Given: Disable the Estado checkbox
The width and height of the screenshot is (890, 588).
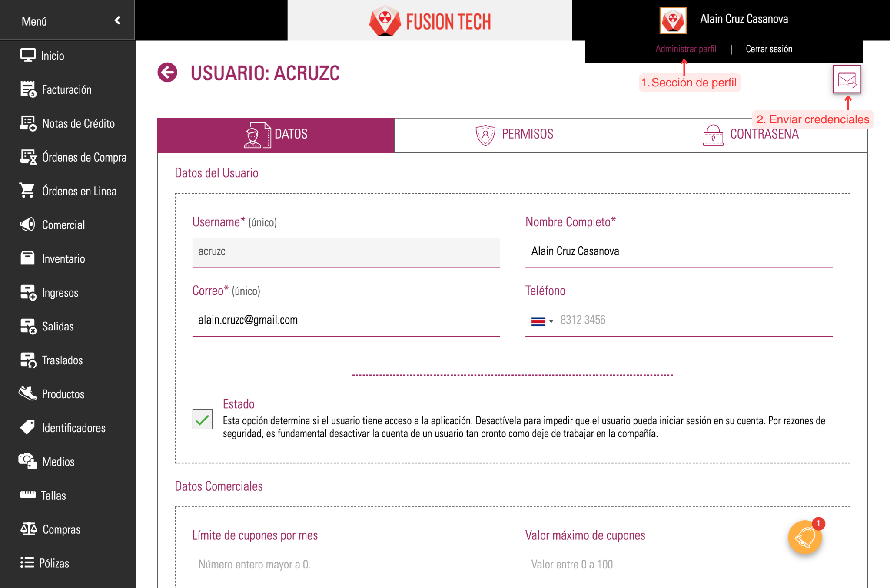Looking at the screenshot, I should tap(202, 420).
